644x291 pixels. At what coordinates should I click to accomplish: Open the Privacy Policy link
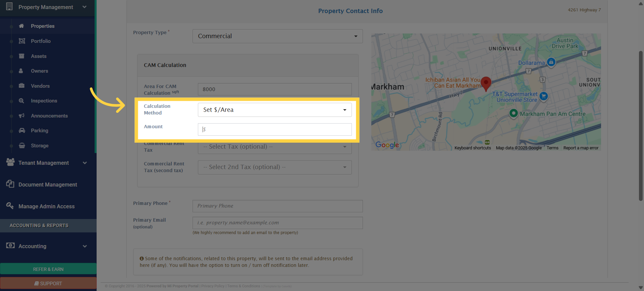[x=213, y=286]
